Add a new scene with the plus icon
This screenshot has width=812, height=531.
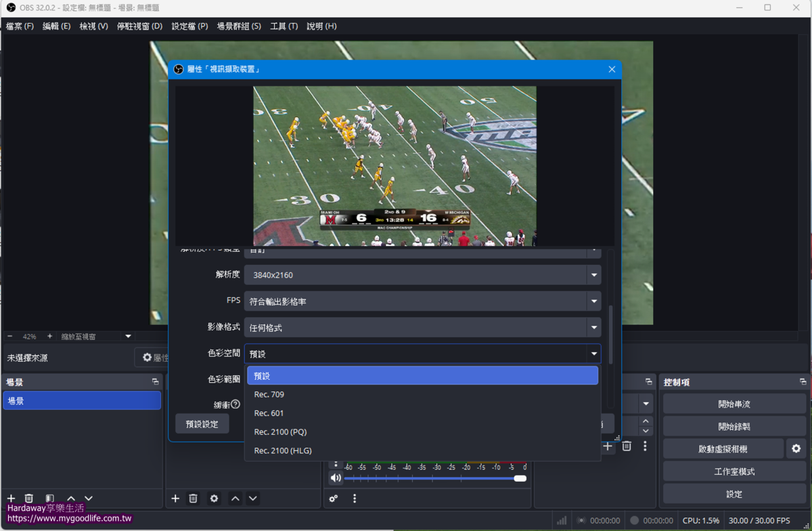pyautogui.click(x=11, y=498)
